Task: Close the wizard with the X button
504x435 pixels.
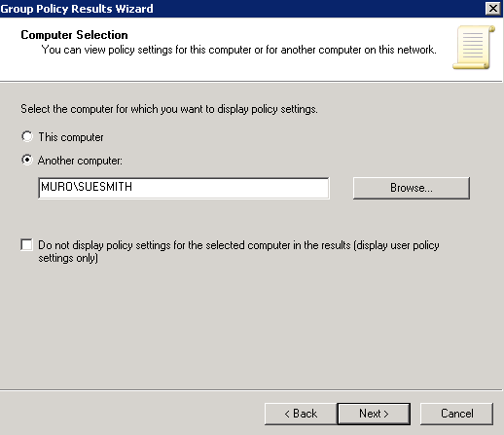Action: (x=493, y=9)
